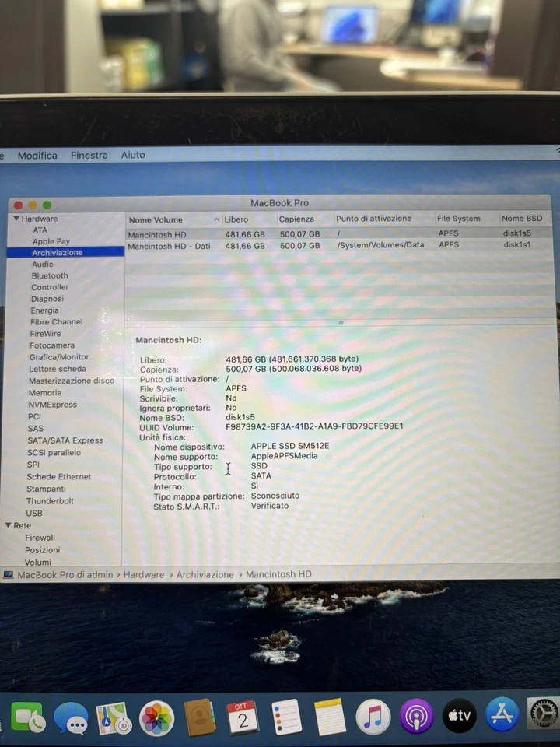
Task: Select the Mancintosh HD volume row
Action: [x=340, y=234]
